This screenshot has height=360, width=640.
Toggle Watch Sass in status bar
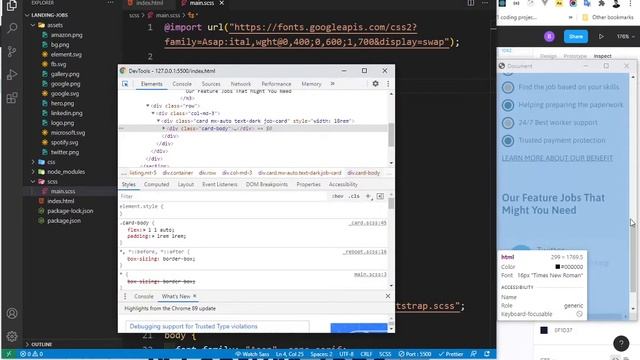252,354
